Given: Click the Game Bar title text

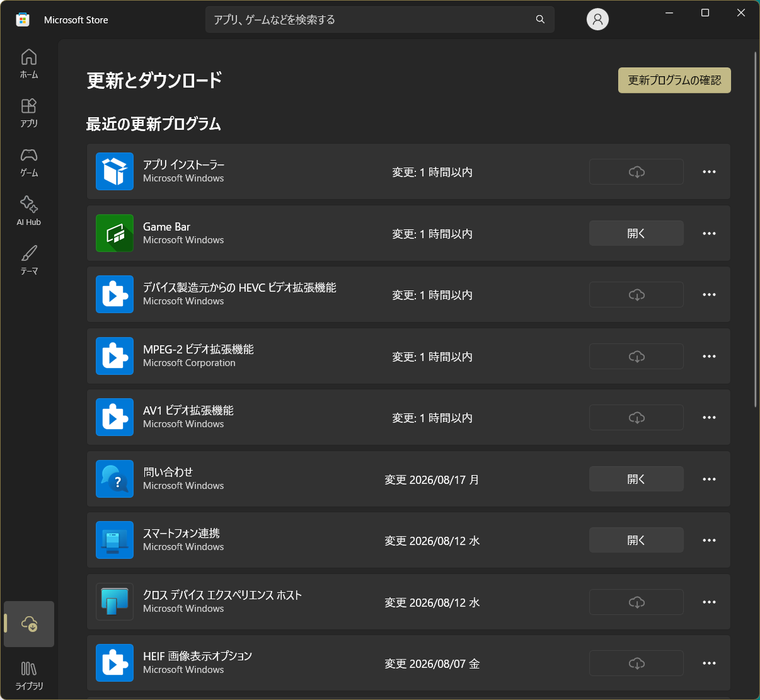Looking at the screenshot, I should [166, 226].
